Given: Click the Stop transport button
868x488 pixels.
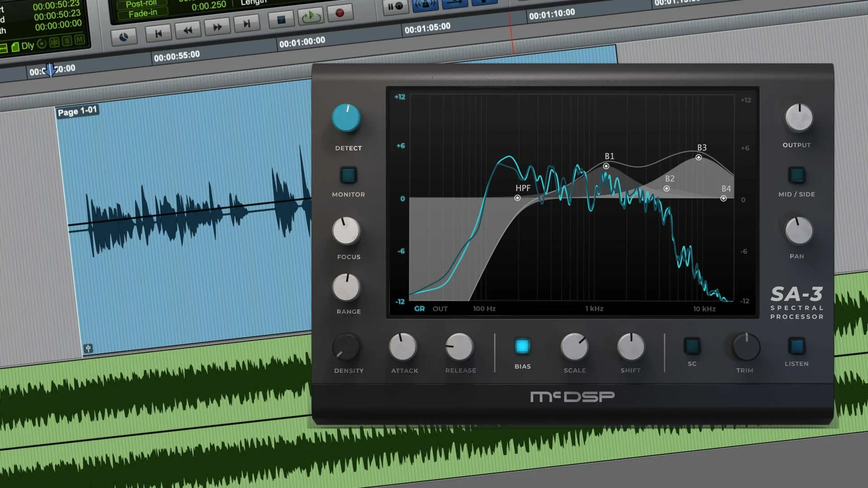Looking at the screenshot, I should pyautogui.click(x=281, y=20).
